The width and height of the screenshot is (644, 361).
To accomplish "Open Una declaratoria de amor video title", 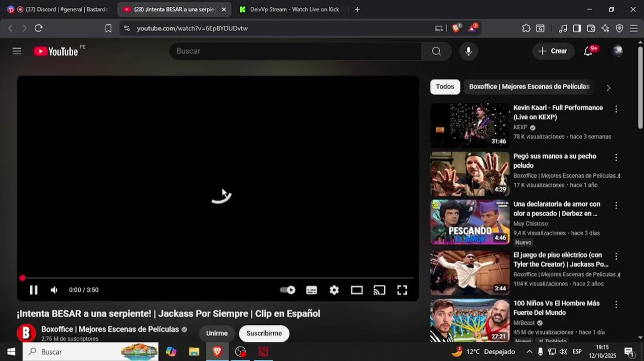I will click(557, 209).
